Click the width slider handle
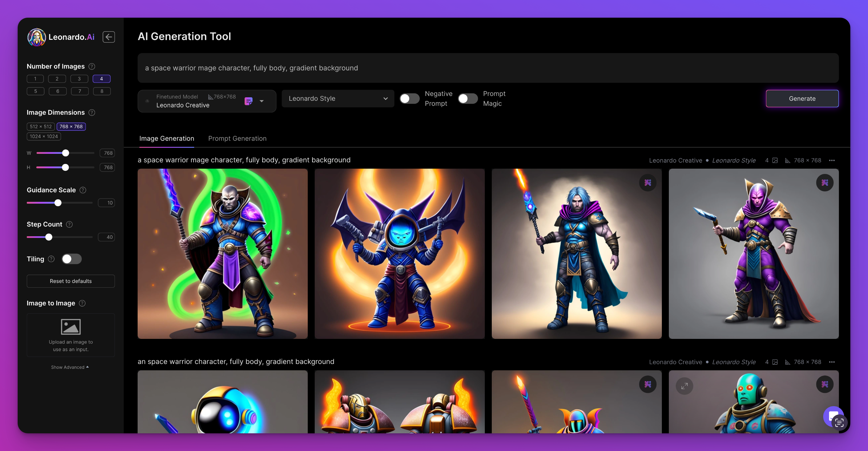 [66, 153]
